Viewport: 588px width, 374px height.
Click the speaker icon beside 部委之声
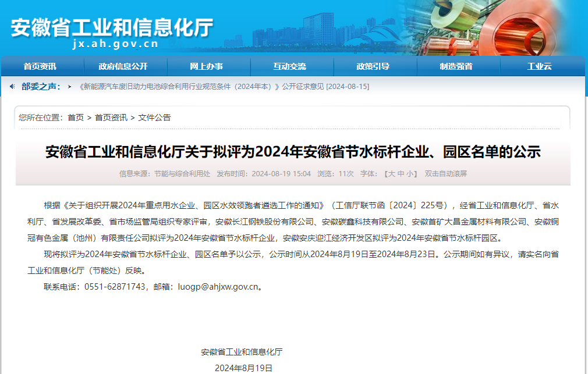point(13,87)
